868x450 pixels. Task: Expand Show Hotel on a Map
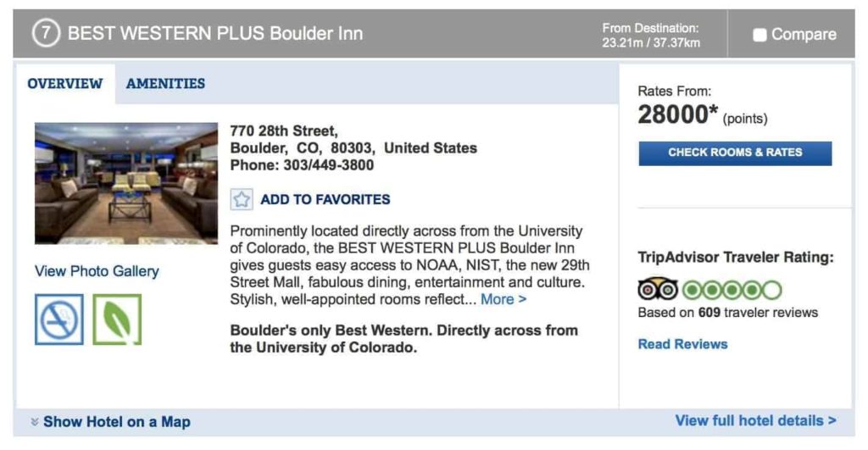117,422
